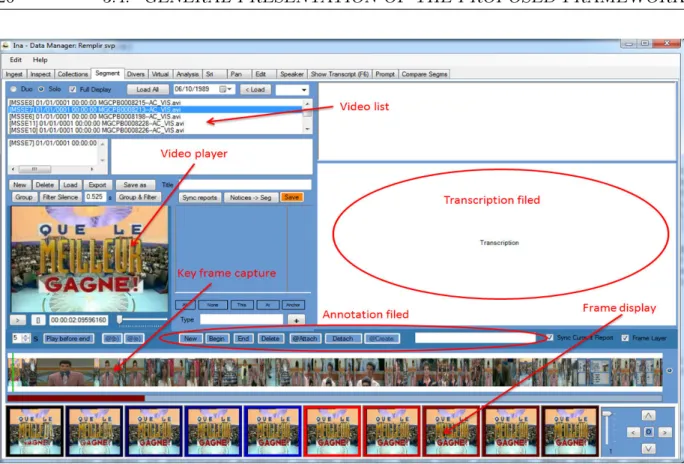Click the Detach button
The height and width of the screenshot is (464, 684).
coord(342,339)
